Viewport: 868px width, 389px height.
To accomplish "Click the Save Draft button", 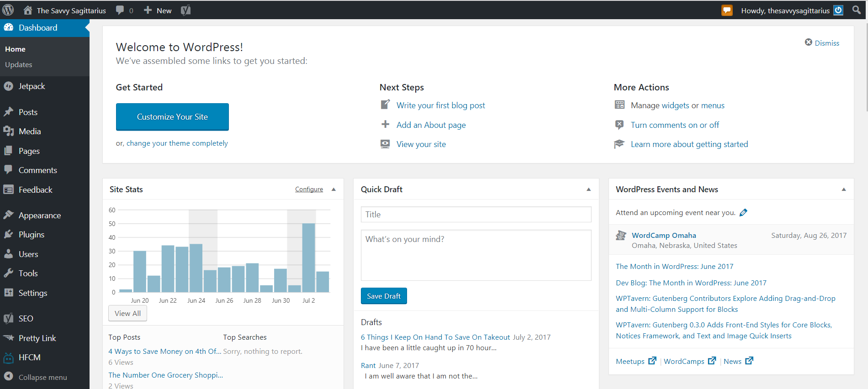I will 383,296.
